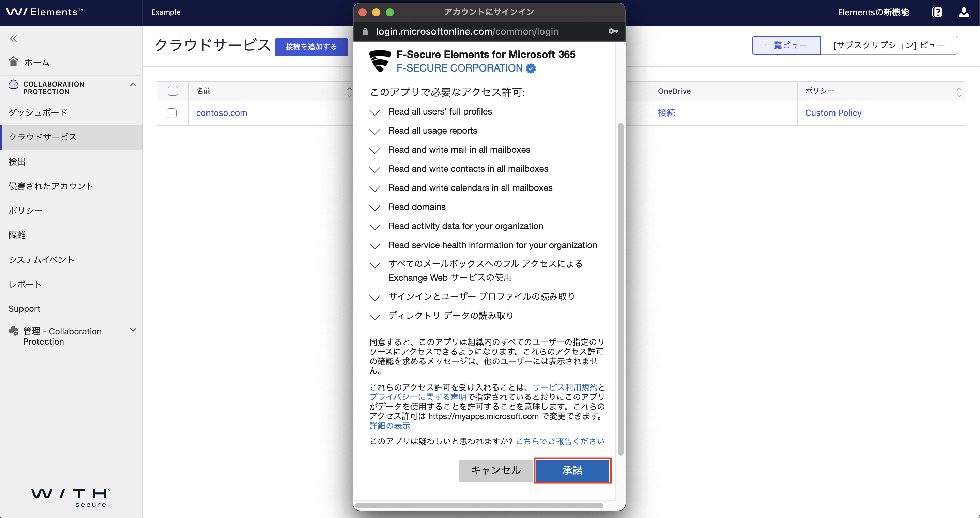Open the contoso.com link
Viewport: 980px width, 518px height.
(222, 113)
